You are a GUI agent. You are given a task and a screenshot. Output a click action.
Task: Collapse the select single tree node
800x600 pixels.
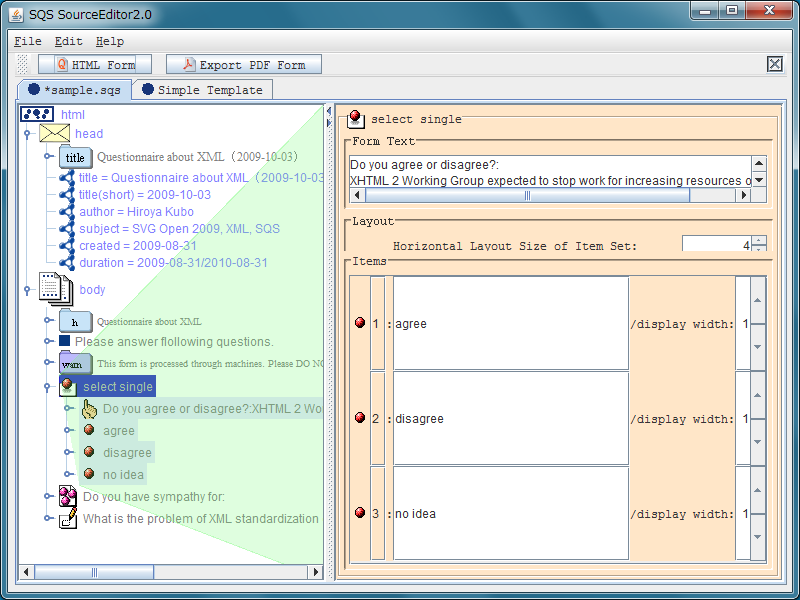(x=48, y=387)
